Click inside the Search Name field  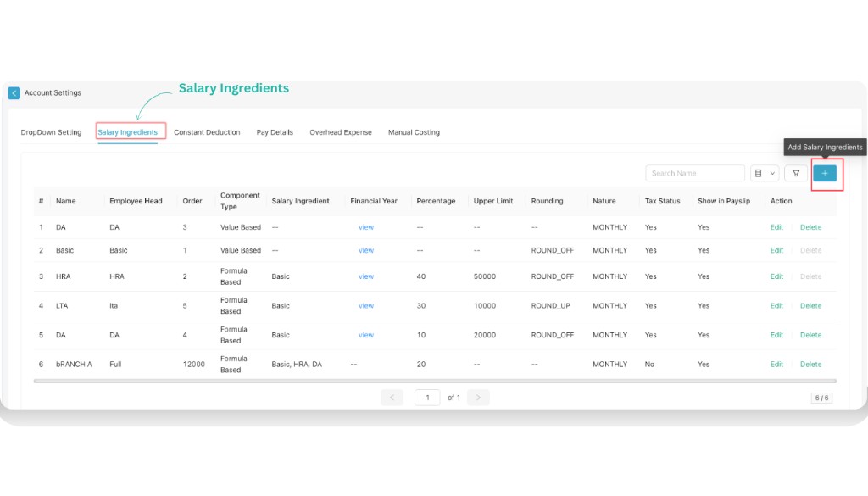point(695,173)
